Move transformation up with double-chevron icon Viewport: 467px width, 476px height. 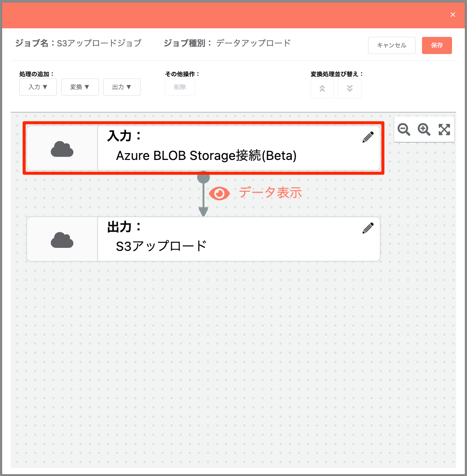pyautogui.click(x=322, y=88)
